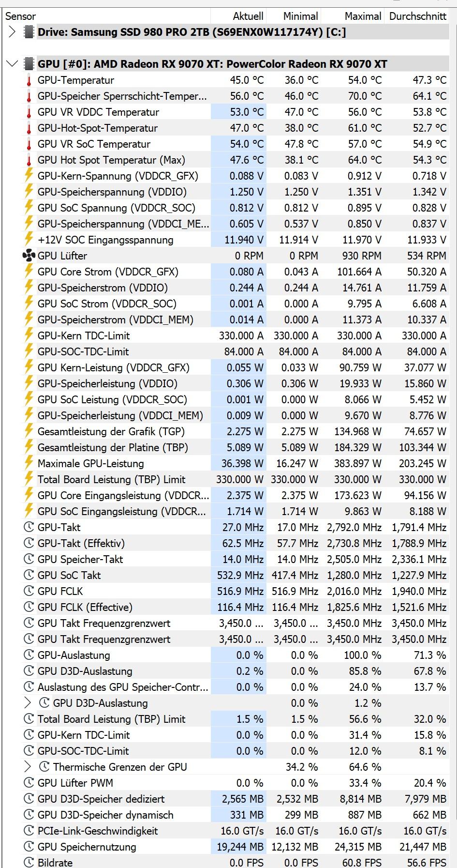This screenshot has height=868, width=457.
Task: Expand Thermische Grenzen der GPU subgroup
Action: click(28, 767)
